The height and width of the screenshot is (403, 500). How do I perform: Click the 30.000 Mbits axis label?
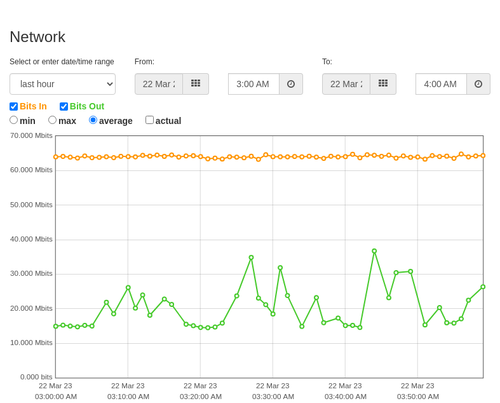pos(31,274)
